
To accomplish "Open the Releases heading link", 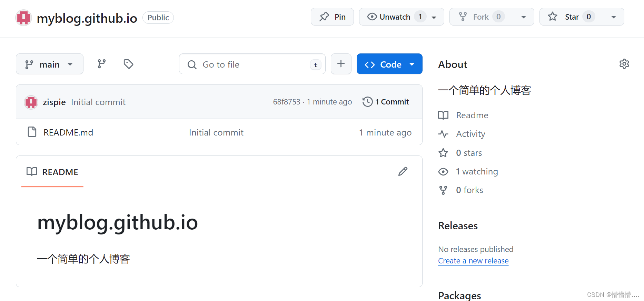I will (458, 226).
